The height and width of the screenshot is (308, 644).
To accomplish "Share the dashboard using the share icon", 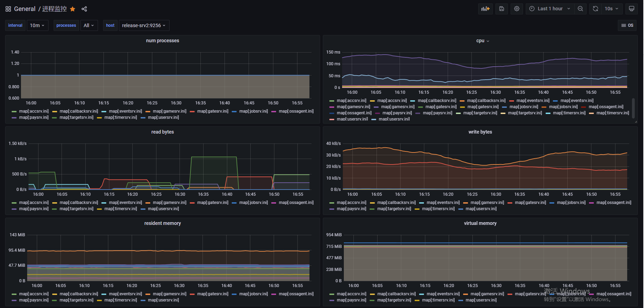I will coord(84,9).
